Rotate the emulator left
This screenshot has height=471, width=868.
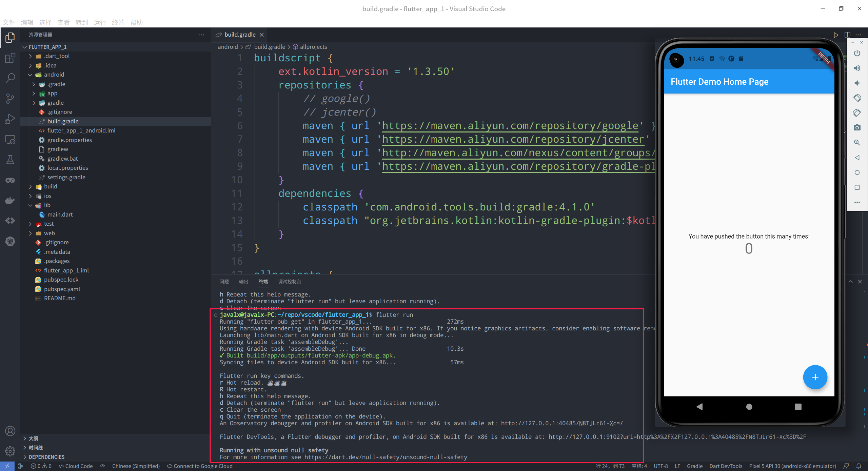[857, 98]
